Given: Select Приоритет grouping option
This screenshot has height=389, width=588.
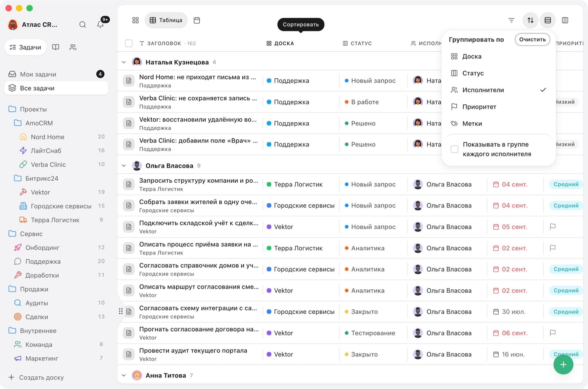Looking at the screenshot, I should tap(499, 107).
